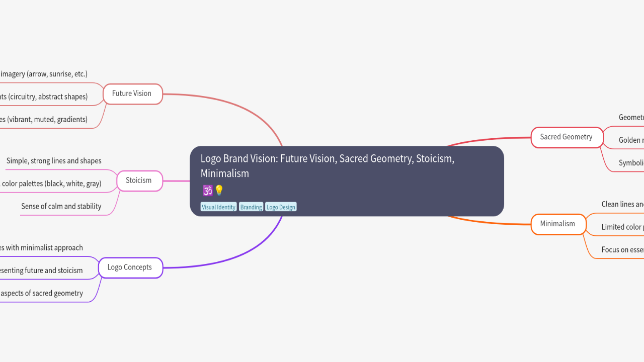Select 'color palettes (black, white, gray)' item

(51, 184)
